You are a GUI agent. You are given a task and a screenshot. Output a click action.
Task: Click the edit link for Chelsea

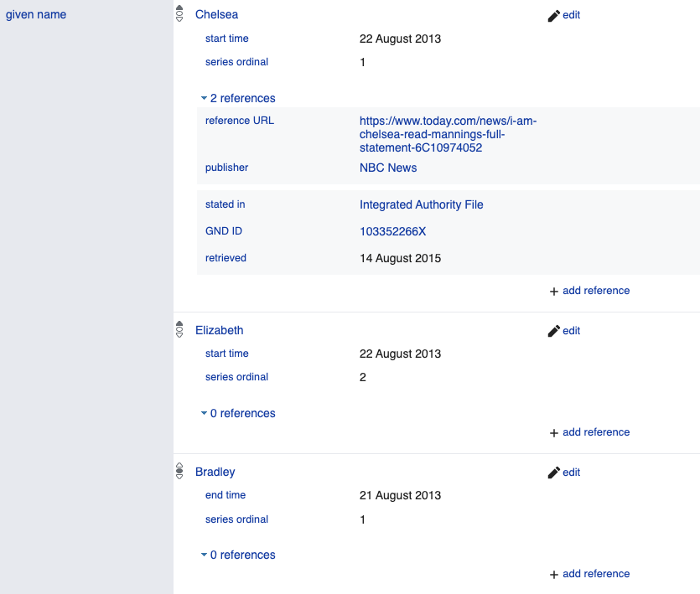click(x=571, y=15)
